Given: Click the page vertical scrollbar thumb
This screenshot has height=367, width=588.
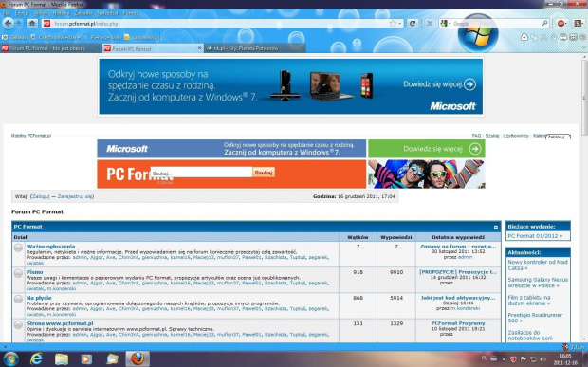Looking at the screenshot, I should 584,98.
